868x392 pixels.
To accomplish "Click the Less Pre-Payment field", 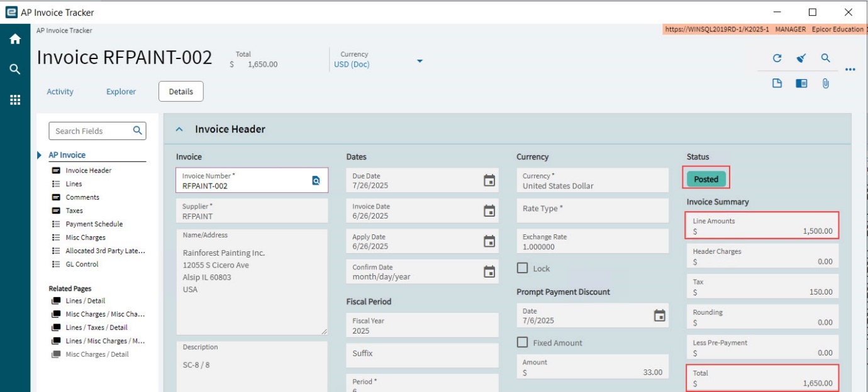I will (763, 347).
